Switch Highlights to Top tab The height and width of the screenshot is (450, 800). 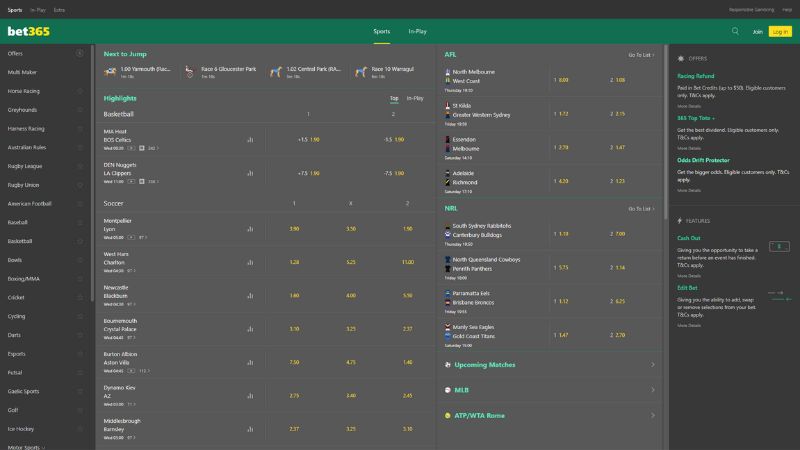coord(394,98)
